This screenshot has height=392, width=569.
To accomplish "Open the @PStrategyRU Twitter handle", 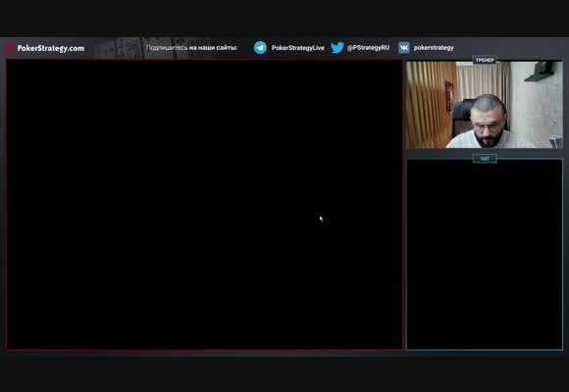I will pos(368,47).
